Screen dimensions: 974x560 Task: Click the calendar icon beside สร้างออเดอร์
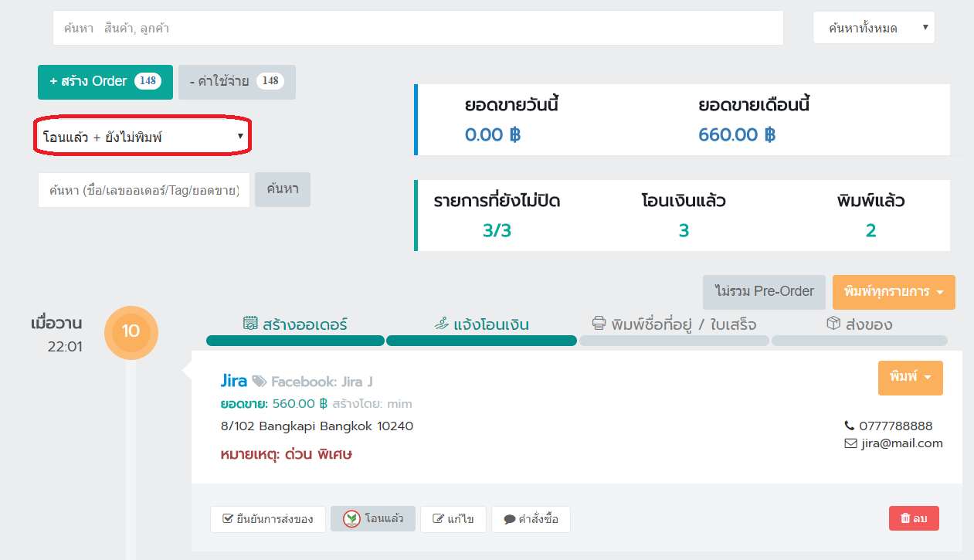pos(249,324)
